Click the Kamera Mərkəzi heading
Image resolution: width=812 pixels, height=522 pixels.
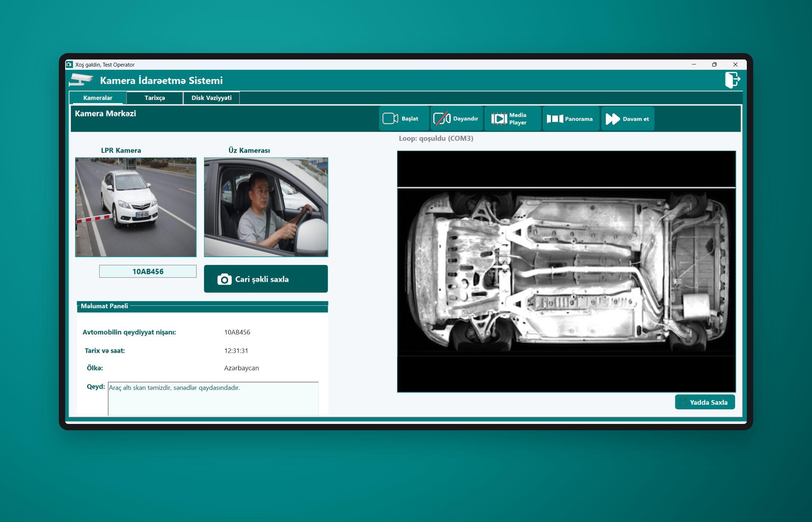[x=106, y=113]
